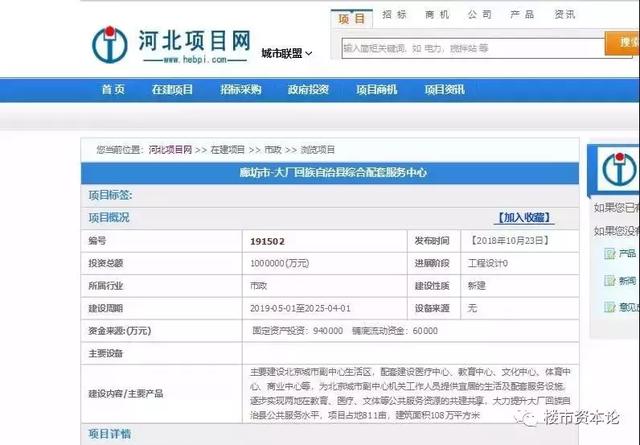
Task: Select the 项目 search tab
Action: pyautogui.click(x=352, y=17)
